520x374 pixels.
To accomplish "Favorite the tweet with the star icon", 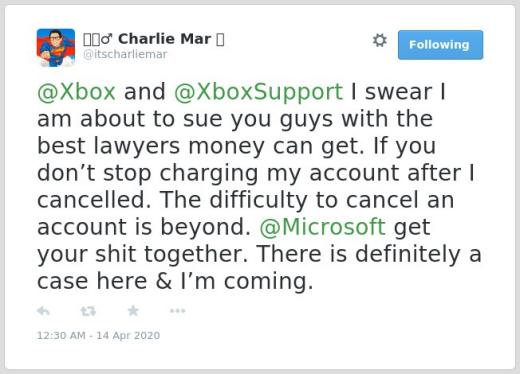I will coord(133,311).
